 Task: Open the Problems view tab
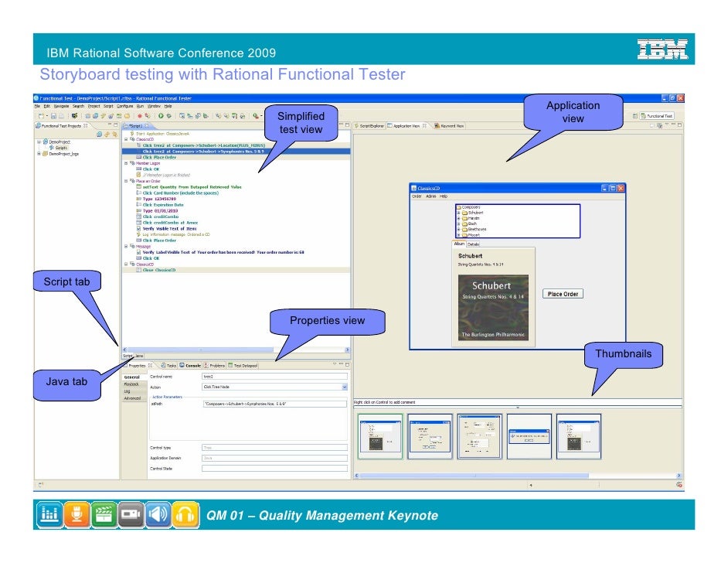(x=215, y=366)
